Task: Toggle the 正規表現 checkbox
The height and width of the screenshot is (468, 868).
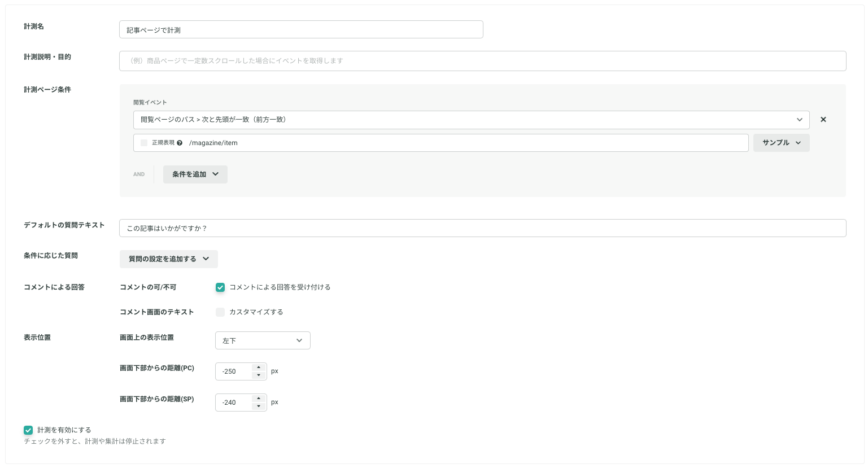Action: [144, 143]
